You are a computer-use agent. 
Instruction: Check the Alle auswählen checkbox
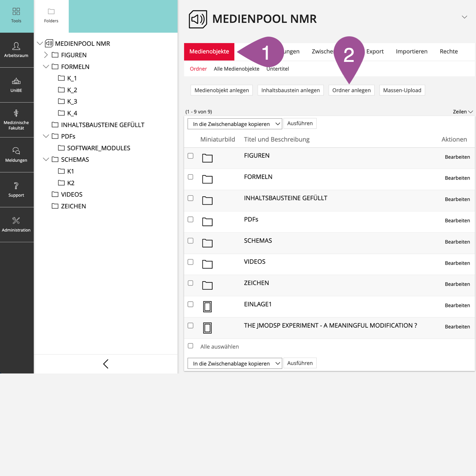(x=190, y=346)
